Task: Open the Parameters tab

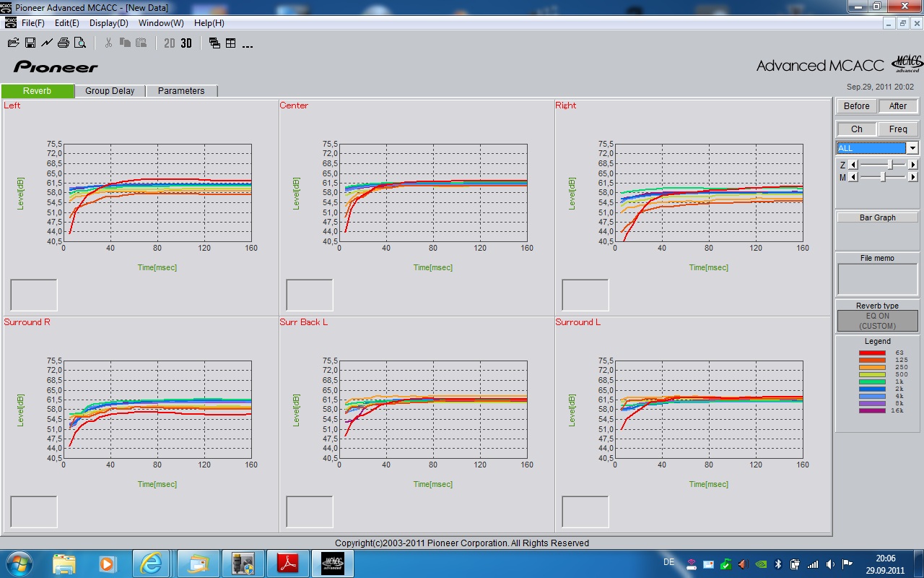Action: [181, 91]
